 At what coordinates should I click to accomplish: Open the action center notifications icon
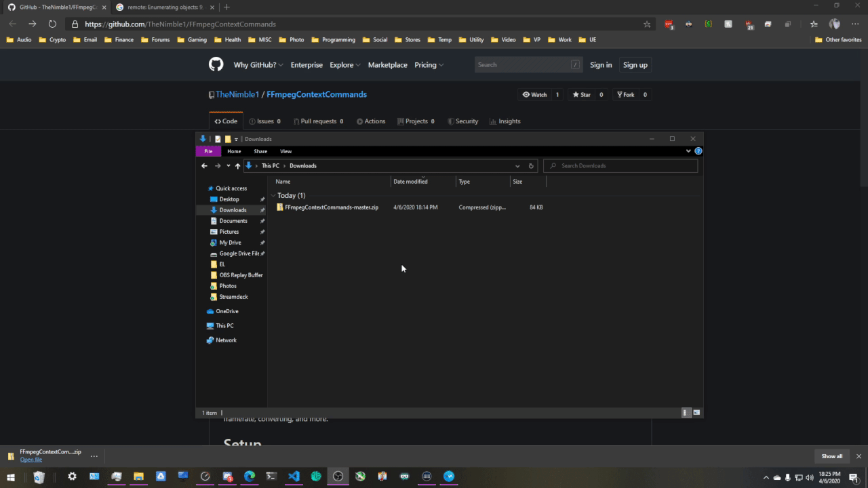[853, 478]
